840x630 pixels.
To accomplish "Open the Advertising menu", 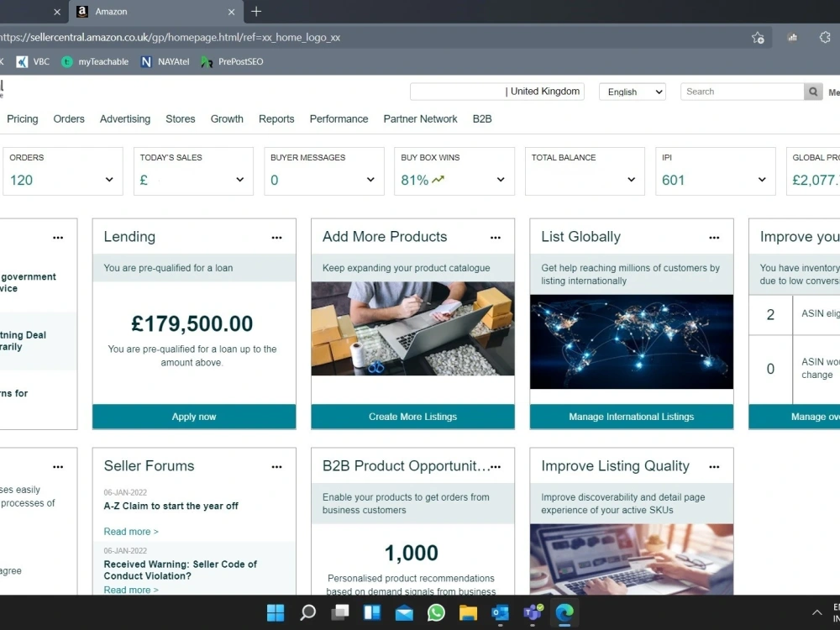I will (125, 119).
